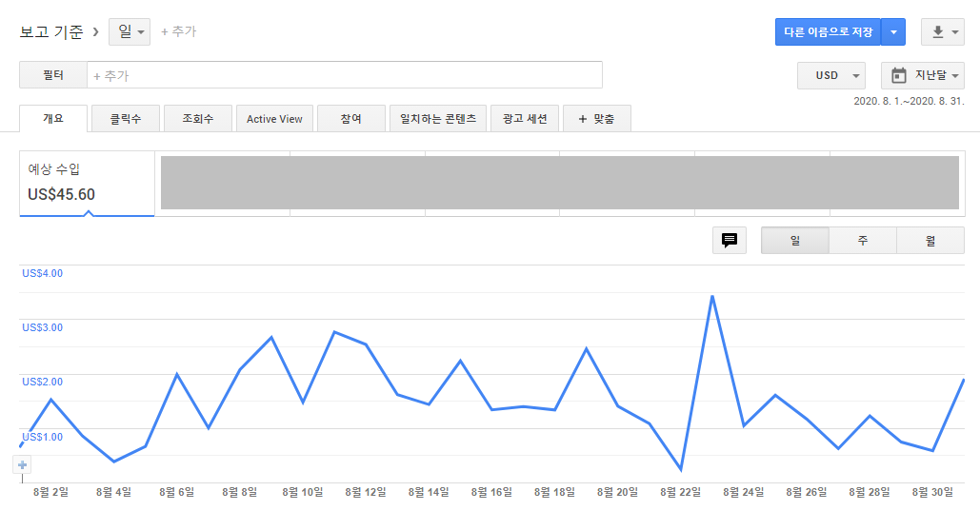The image size is (980, 511).
Task: Click the US$2.00 axis label
Action: pyautogui.click(x=43, y=382)
